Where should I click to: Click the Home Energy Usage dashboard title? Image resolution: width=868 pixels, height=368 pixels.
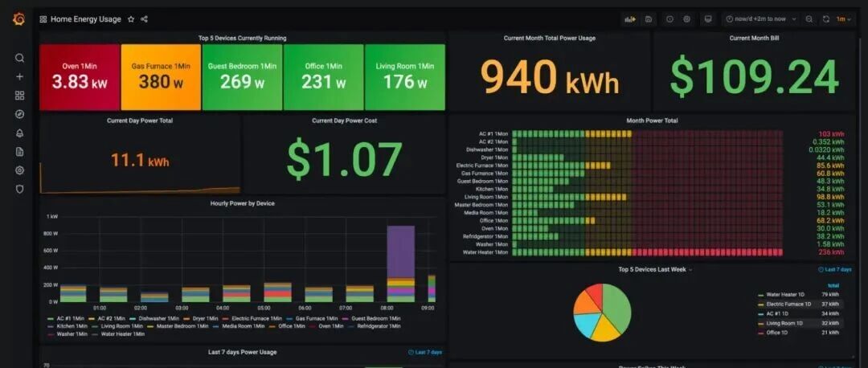click(86, 19)
